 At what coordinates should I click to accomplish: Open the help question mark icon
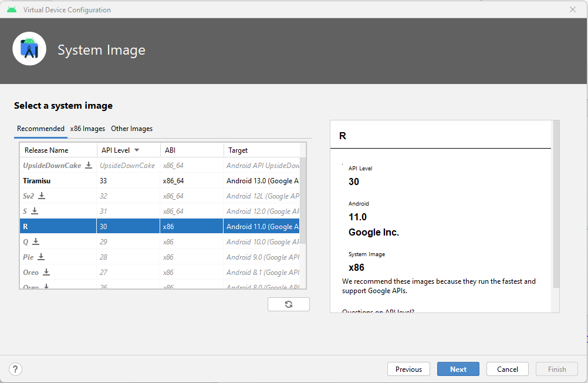click(x=15, y=369)
